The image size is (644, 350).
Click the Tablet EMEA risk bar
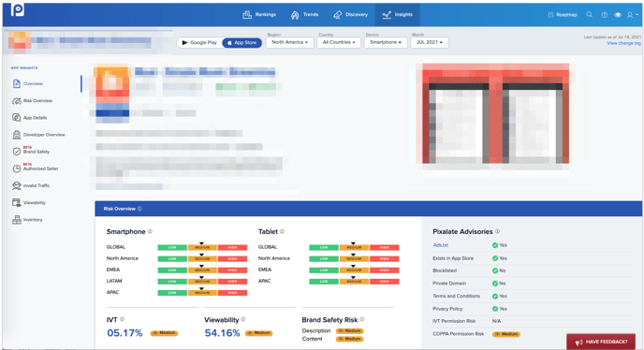(354, 270)
